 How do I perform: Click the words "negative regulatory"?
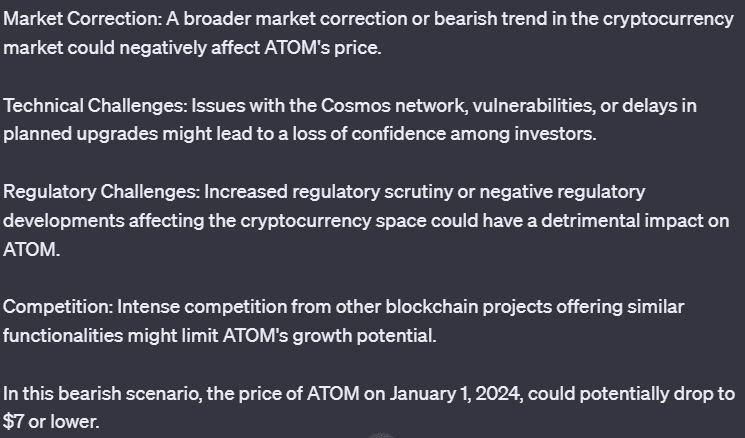(562, 192)
